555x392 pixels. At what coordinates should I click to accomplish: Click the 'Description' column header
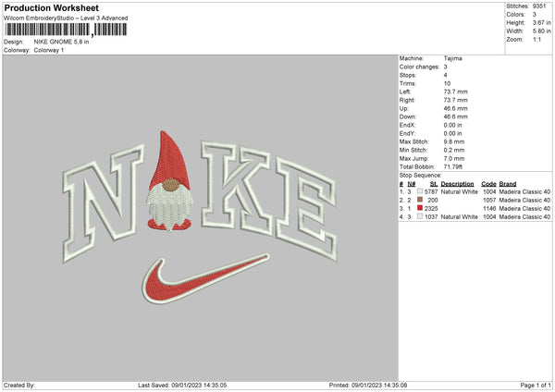click(457, 184)
